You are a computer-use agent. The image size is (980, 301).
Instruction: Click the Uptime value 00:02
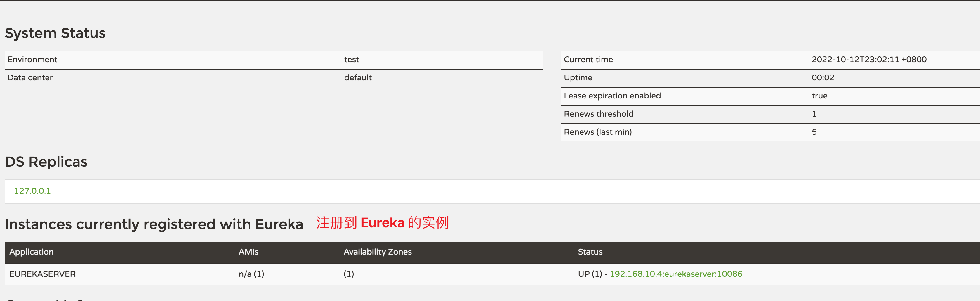[823, 78]
